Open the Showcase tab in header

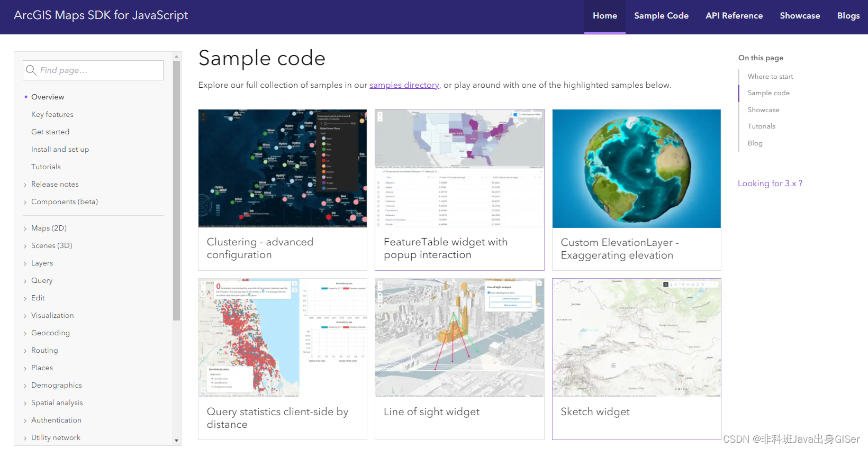pyautogui.click(x=800, y=16)
